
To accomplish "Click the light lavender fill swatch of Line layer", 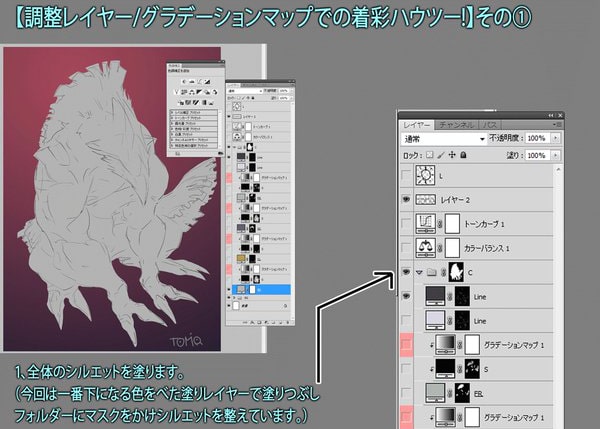I will coord(435,321).
